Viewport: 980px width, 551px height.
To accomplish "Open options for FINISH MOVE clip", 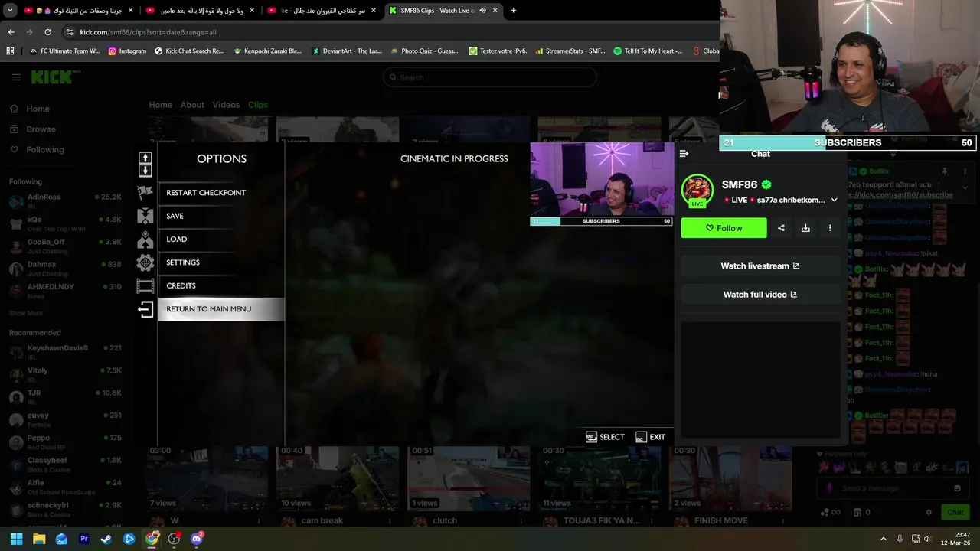I will pos(782,521).
